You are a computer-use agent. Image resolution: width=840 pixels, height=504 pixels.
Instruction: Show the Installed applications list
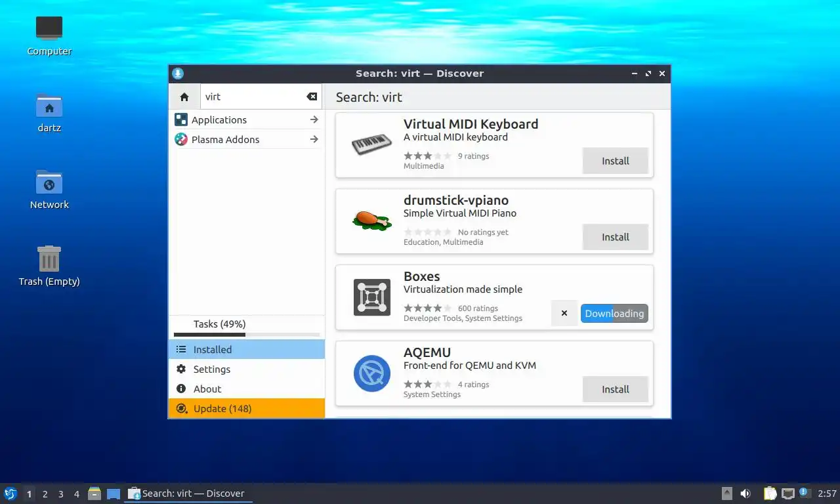pos(247,349)
